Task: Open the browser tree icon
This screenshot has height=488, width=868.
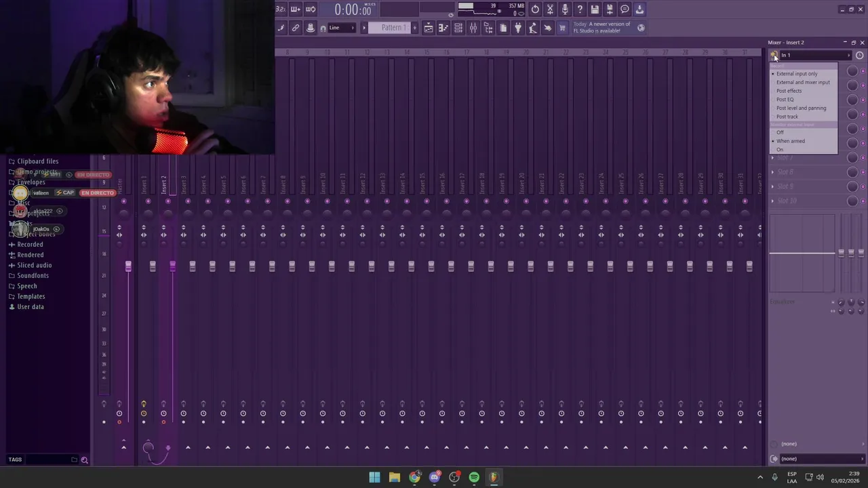Action: (488, 28)
